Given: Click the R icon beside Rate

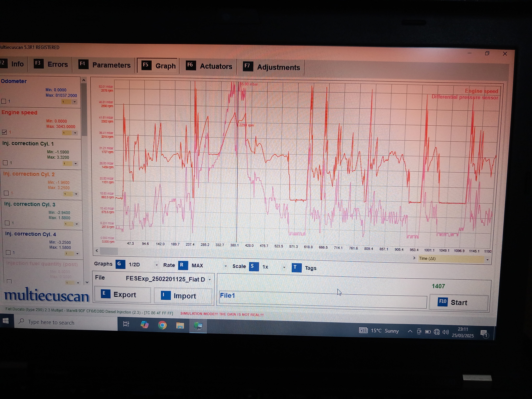Looking at the screenshot, I should tap(183, 265).
